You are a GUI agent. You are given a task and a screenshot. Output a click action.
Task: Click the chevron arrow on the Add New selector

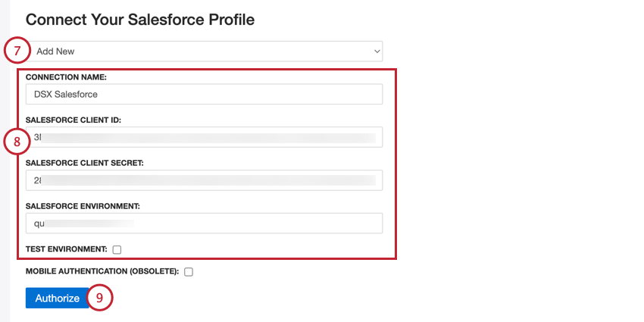pos(377,52)
